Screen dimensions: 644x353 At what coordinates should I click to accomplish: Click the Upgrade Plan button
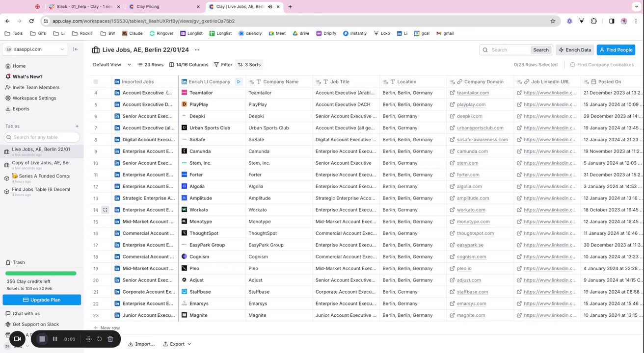pos(42,300)
